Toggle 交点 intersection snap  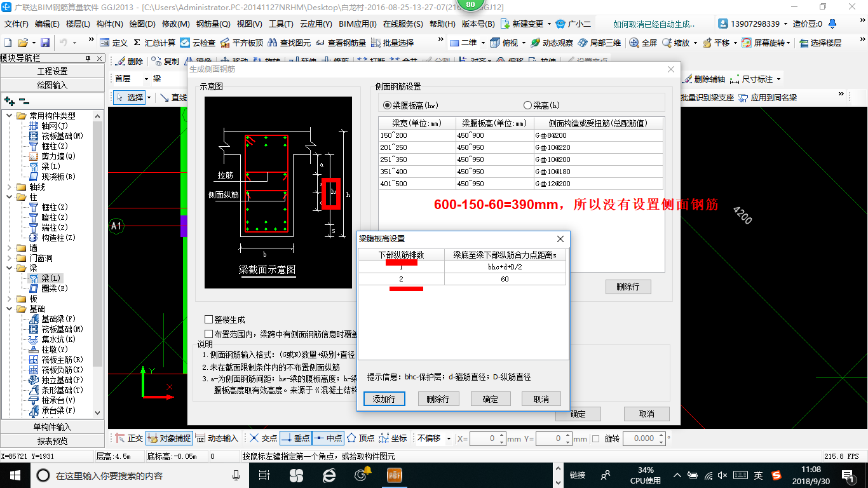[263, 438]
